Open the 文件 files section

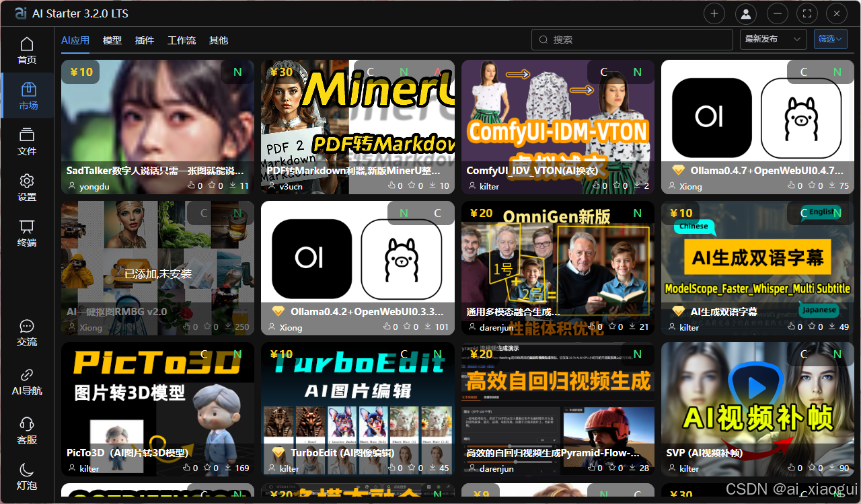click(x=27, y=142)
